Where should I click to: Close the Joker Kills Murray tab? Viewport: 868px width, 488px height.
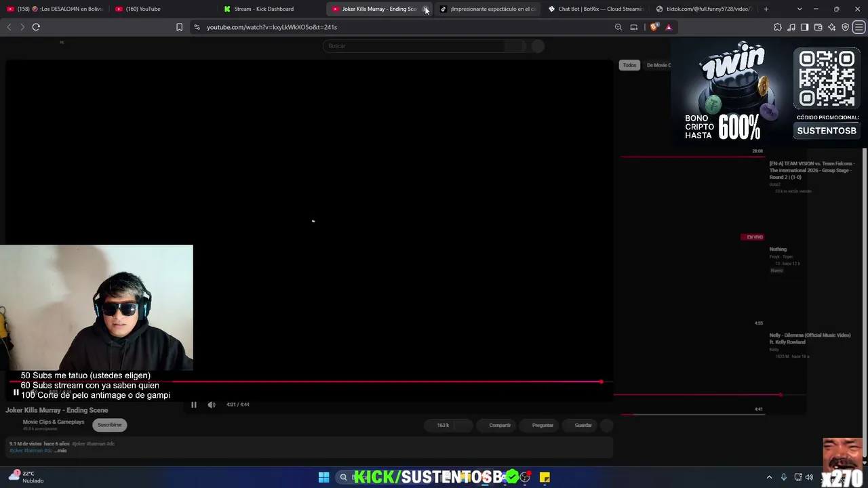pos(425,9)
